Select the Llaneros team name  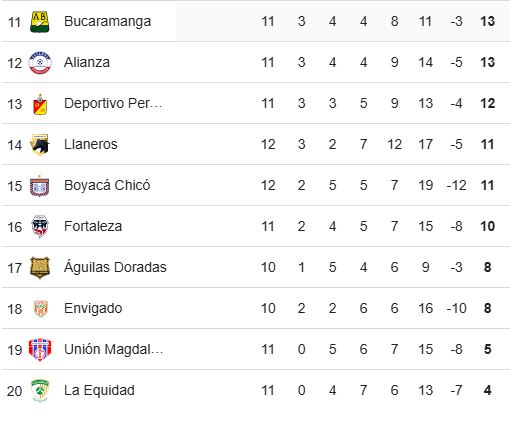(x=91, y=144)
